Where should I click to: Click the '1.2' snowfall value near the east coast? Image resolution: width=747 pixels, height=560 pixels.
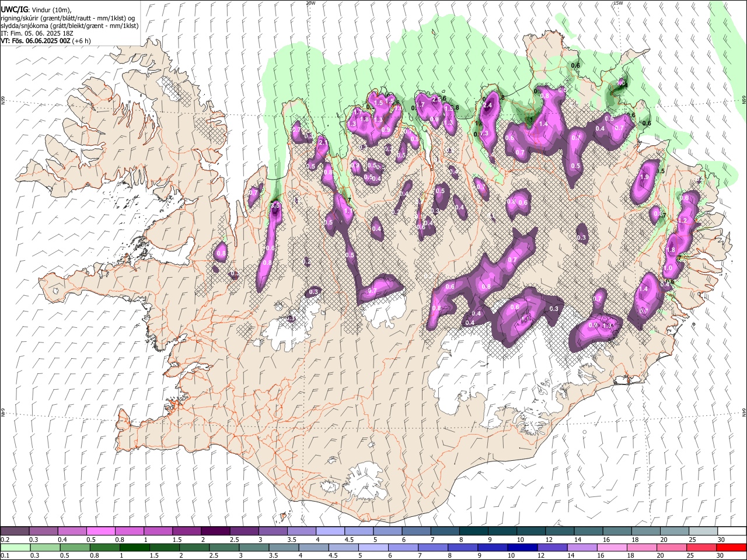[x=683, y=220]
